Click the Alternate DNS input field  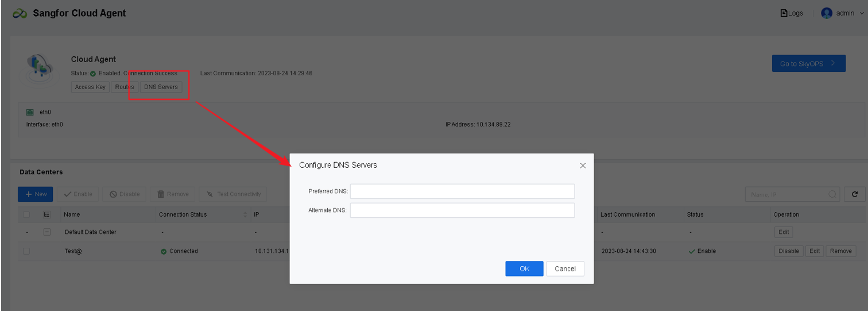tap(462, 210)
